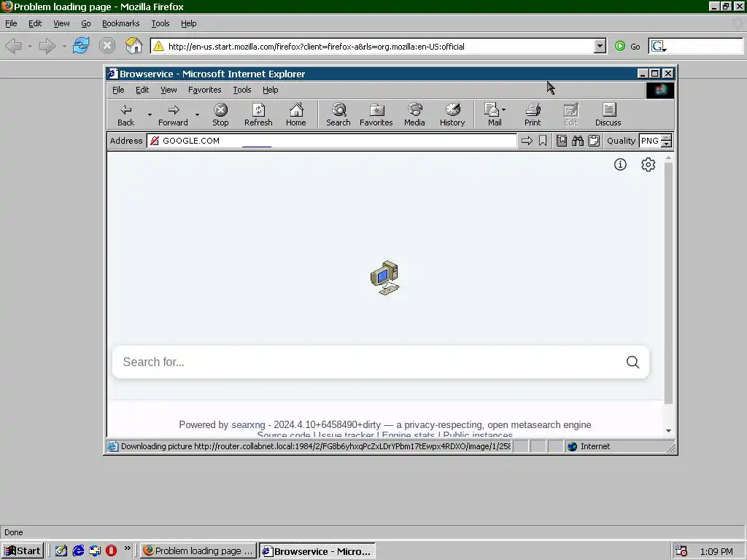Launch Internet Explorer from quick launch
The image size is (747, 560).
tap(78, 551)
